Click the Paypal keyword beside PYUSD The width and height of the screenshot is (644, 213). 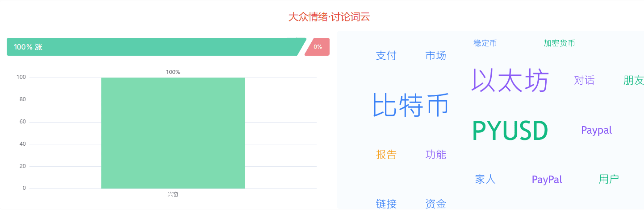597,130
